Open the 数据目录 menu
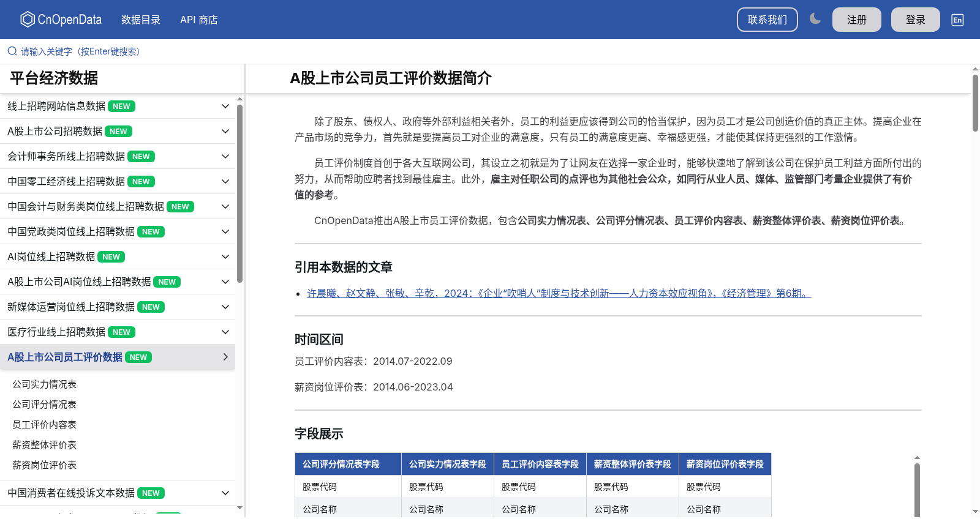Viewport: 980px width, 527px height. point(141,20)
